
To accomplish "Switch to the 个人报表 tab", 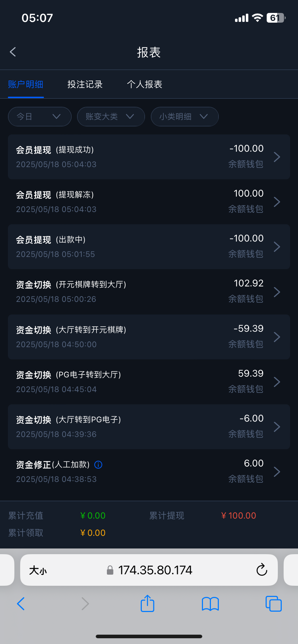I will 145,84.
